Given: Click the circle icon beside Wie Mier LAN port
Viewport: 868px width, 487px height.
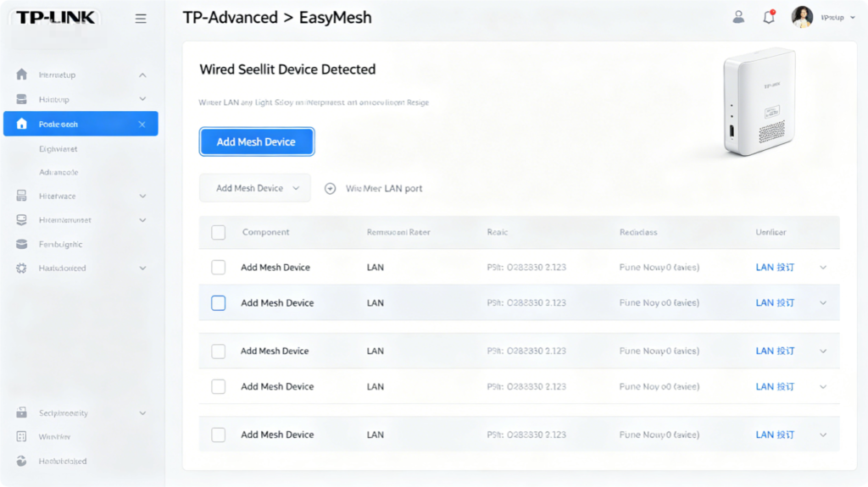Looking at the screenshot, I should pyautogui.click(x=330, y=189).
